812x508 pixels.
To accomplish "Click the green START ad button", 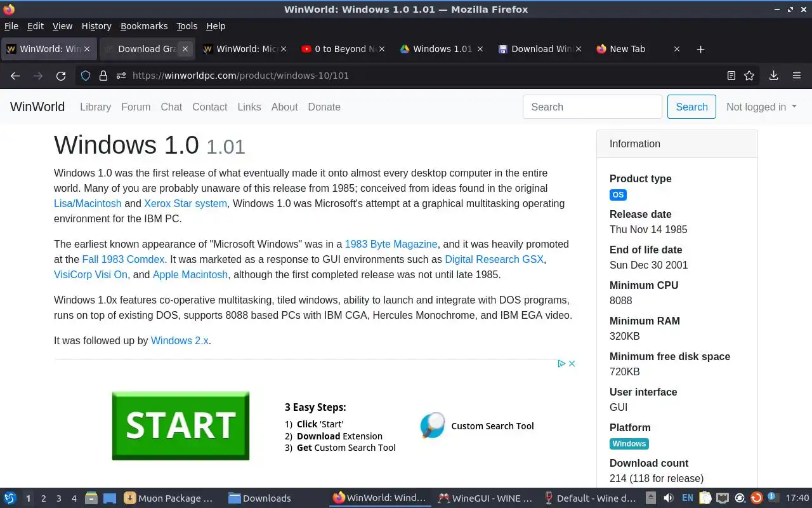I will coord(181,425).
